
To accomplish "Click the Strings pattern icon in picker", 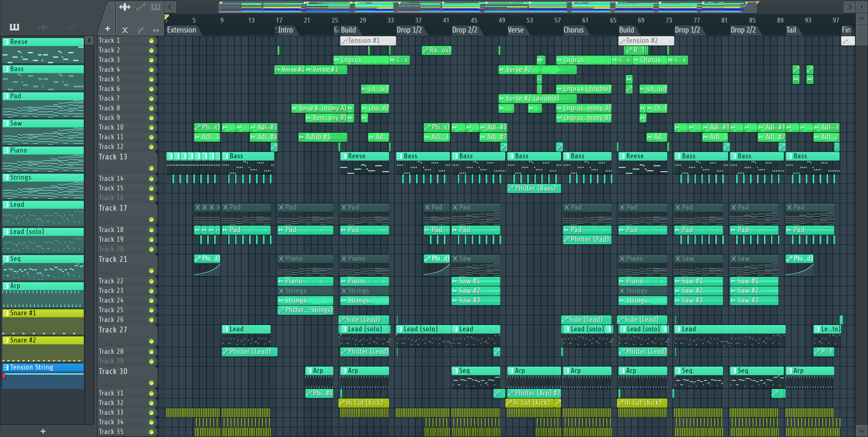I will tap(6, 178).
